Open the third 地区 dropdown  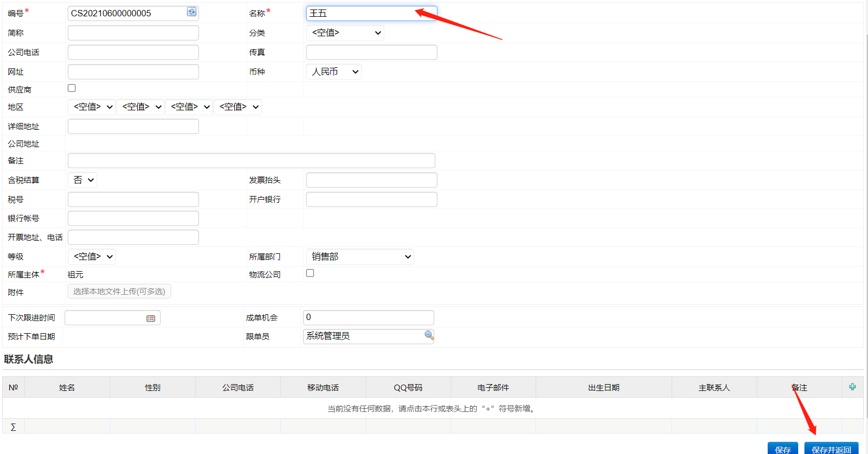pyautogui.click(x=189, y=107)
